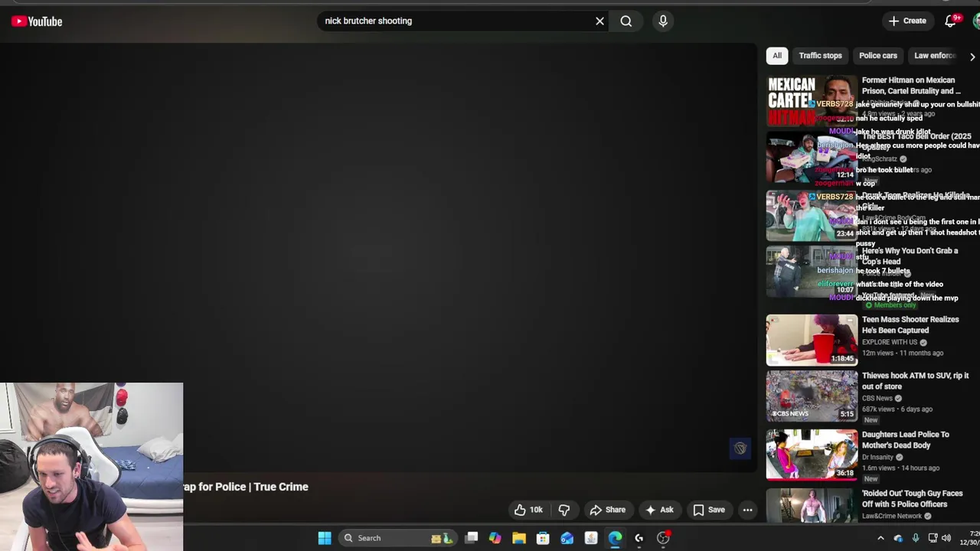Select the 'Law enforcement' filter chip
This screenshot has width=980, height=551.
pyautogui.click(x=935, y=56)
